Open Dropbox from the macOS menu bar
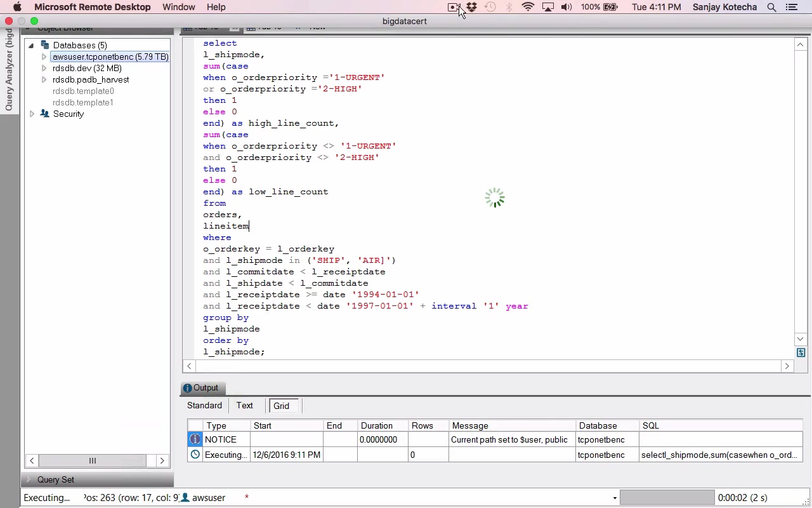 pyautogui.click(x=471, y=7)
